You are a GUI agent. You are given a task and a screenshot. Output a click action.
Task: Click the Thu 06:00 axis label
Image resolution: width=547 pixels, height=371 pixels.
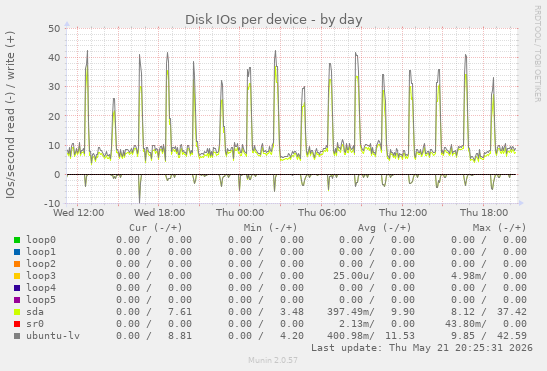point(322,213)
